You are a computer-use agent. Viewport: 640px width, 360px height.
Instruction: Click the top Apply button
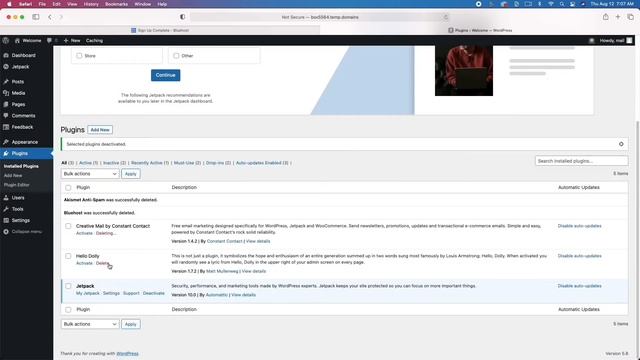[131, 174]
